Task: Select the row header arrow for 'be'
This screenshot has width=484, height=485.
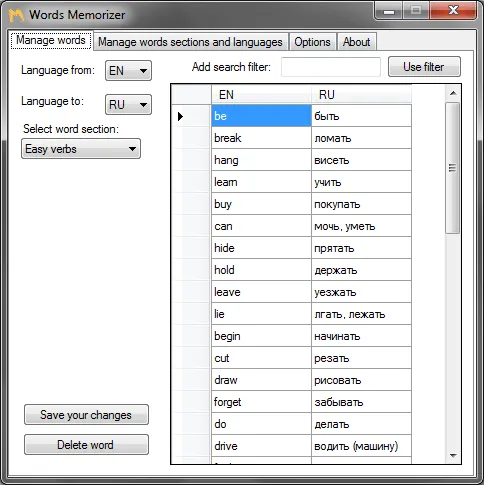Action: (192, 116)
